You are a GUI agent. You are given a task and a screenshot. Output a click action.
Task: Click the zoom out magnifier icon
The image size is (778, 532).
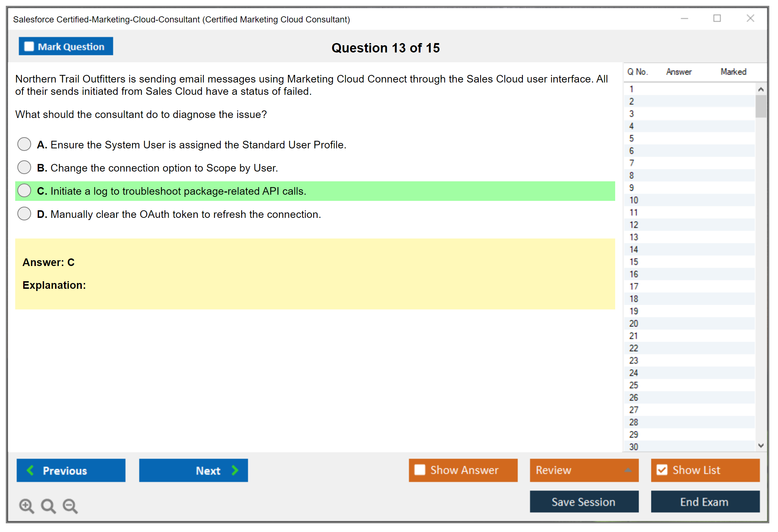(70, 506)
